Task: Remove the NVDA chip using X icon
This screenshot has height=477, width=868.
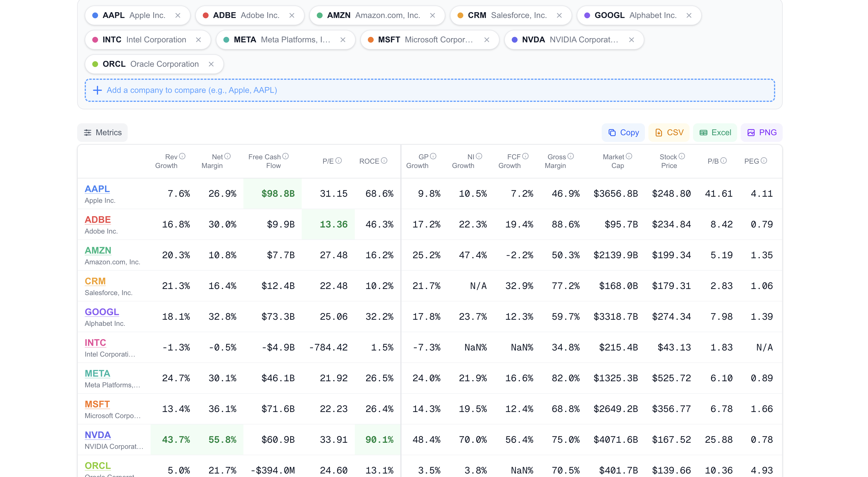Action: click(632, 40)
